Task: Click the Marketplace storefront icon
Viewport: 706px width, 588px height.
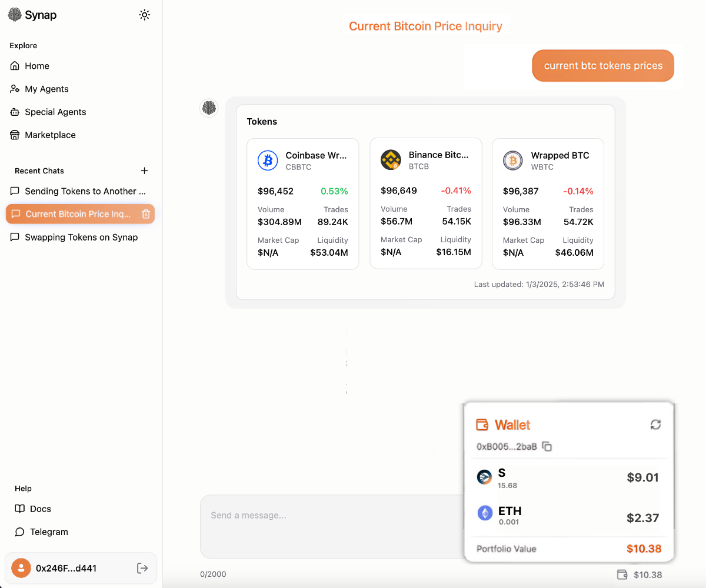Action: pyautogui.click(x=15, y=135)
